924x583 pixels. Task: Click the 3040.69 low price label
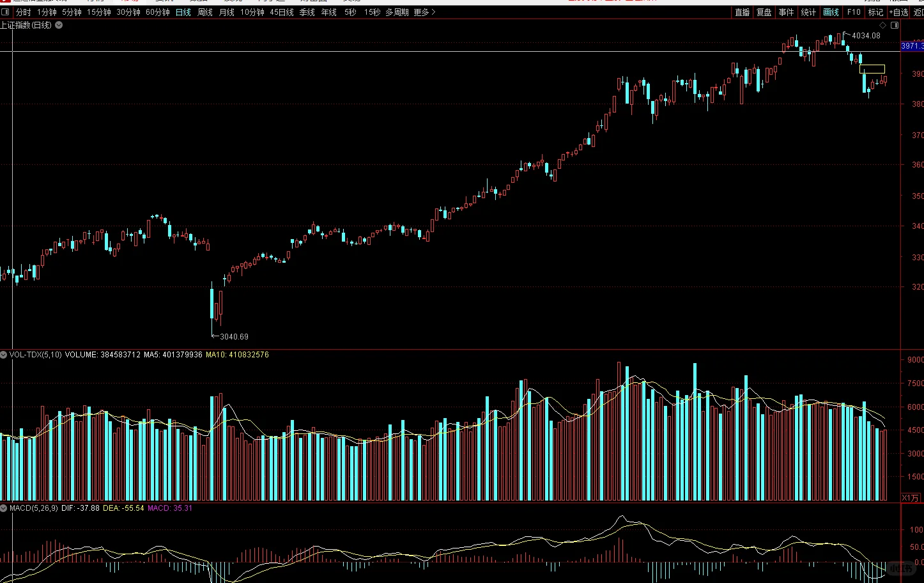point(234,336)
